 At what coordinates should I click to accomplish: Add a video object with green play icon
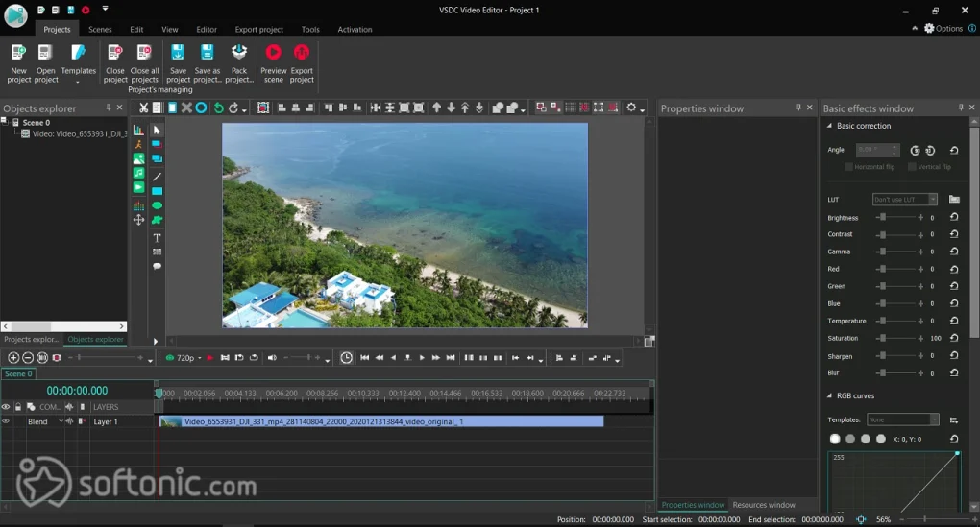(x=138, y=187)
